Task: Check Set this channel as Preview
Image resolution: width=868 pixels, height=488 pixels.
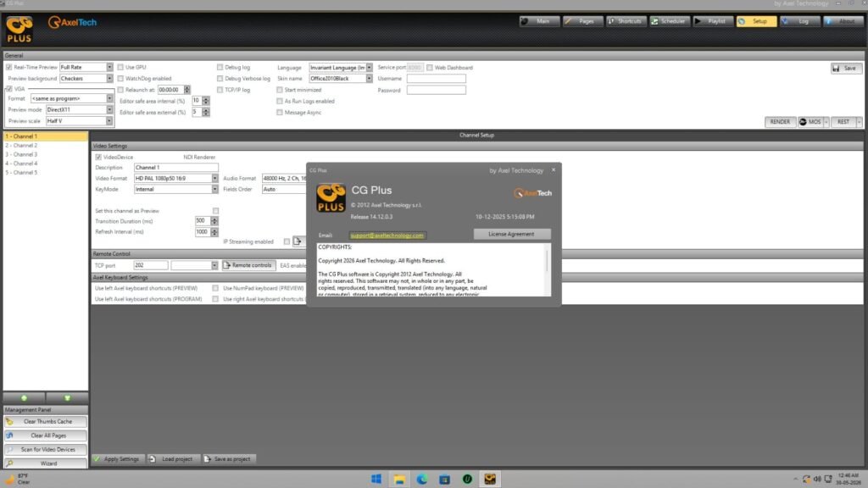Action: pos(216,211)
